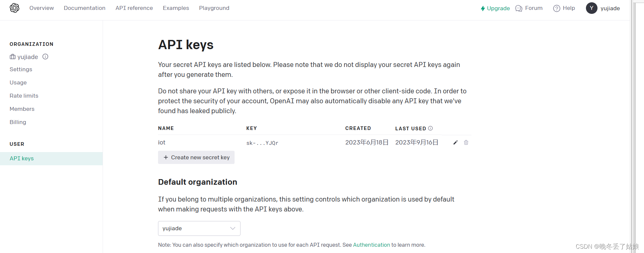Select API keys in the sidebar
Viewport: 644px width, 253px height.
point(51,158)
